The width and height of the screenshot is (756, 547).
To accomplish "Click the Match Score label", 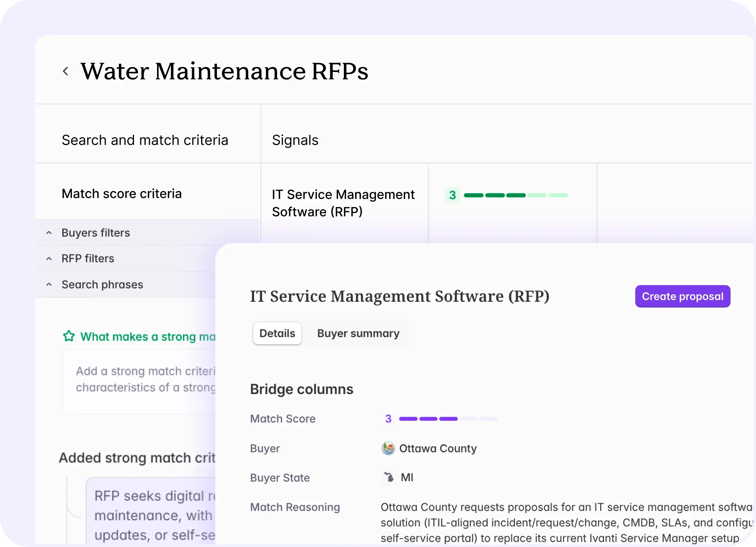I will [283, 419].
